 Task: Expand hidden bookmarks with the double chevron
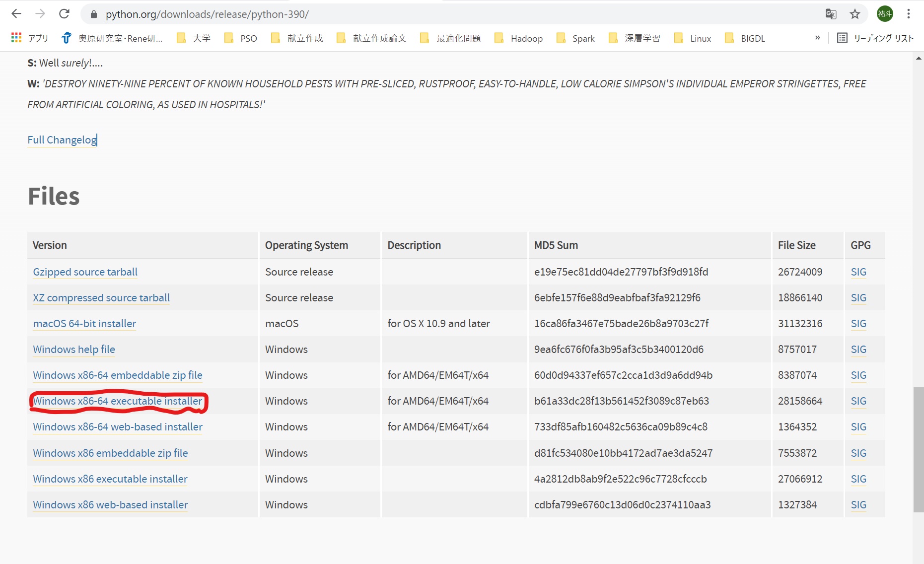817,38
